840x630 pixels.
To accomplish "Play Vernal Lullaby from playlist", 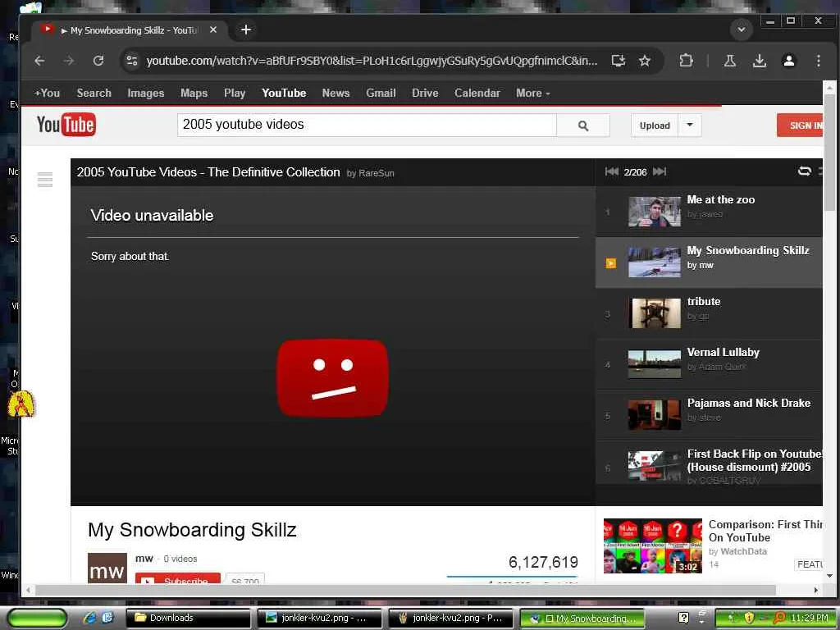I will pyautogui.click(x=710, y=364).
